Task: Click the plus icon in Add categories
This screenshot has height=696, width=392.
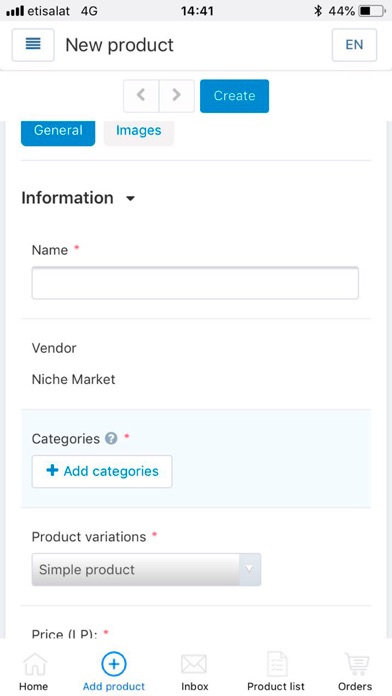Action: coord(52,471)
